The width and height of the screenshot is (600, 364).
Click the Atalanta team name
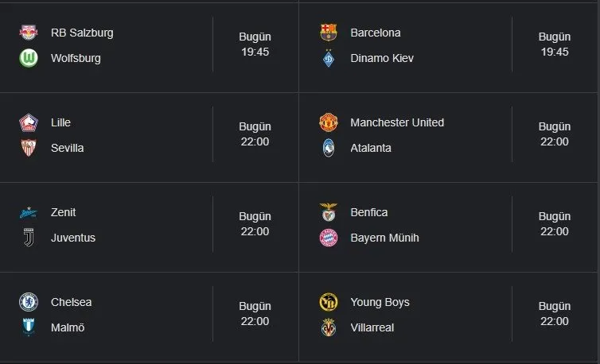click(371, 148)
